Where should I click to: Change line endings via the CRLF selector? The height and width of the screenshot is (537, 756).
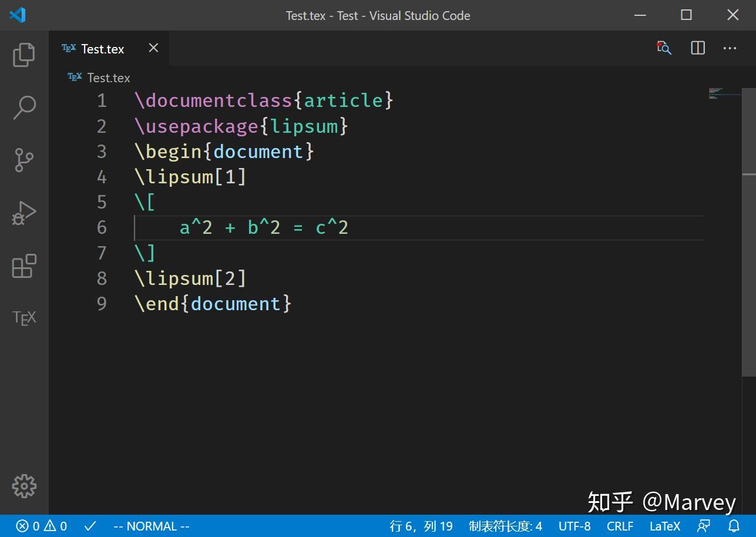pos(620,526)
